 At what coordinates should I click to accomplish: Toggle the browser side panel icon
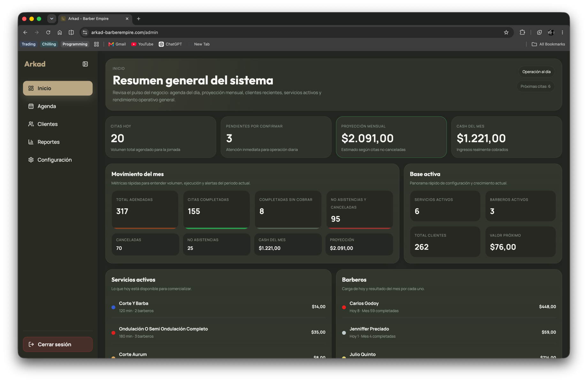coord(71,33)
